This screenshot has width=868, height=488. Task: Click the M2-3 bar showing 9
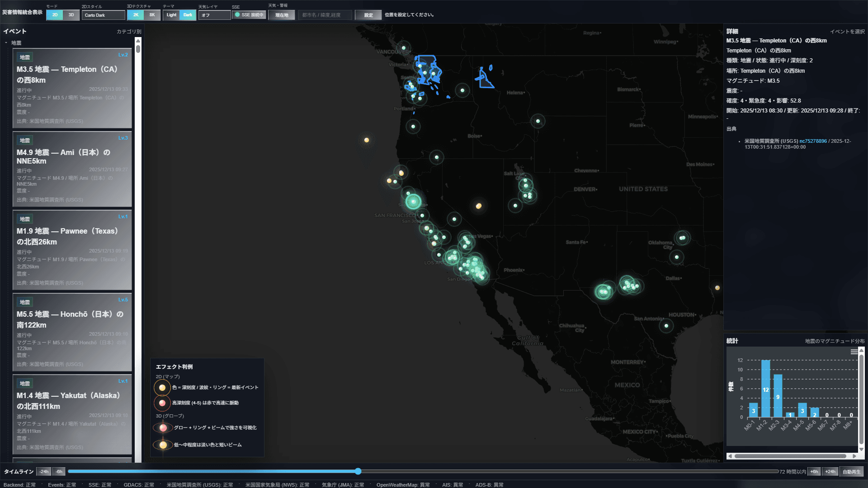pos(778,396)
